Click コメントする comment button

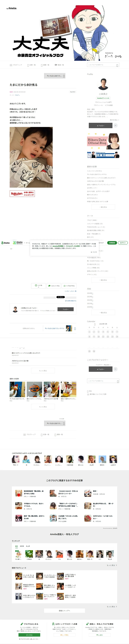pos(54,286)
